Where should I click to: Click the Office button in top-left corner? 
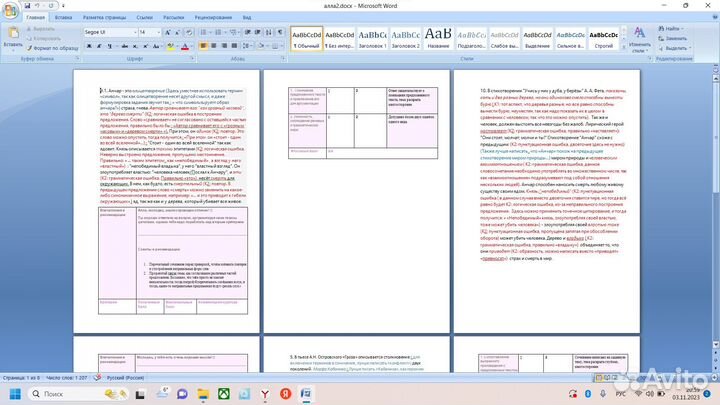point(10,10)
